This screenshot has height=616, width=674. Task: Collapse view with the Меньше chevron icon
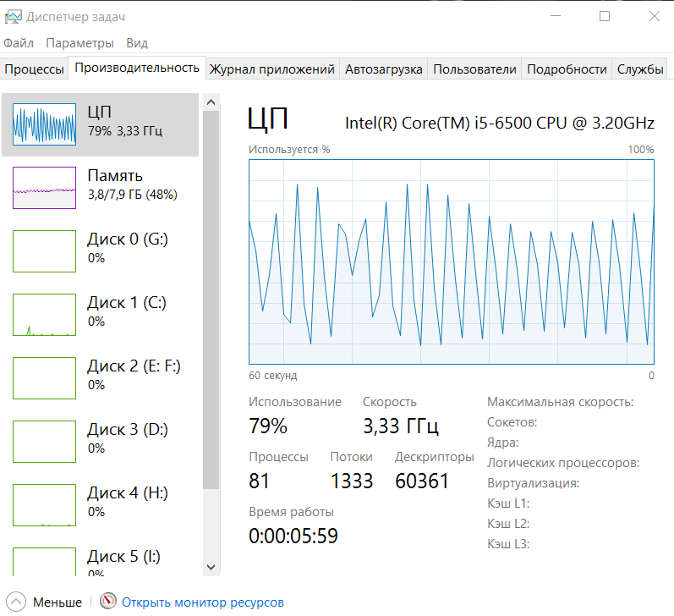coord(17,602)
